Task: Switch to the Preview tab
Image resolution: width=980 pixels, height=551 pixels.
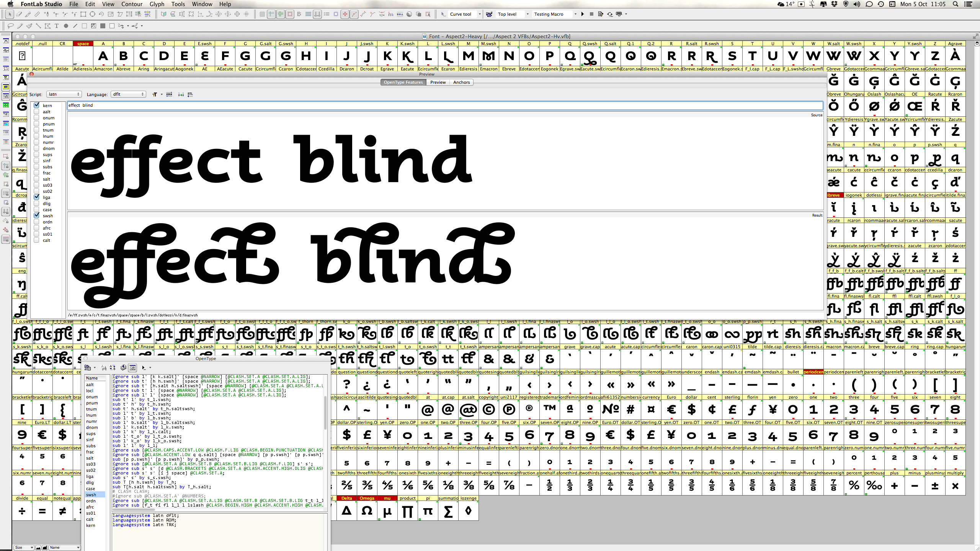Action: pos(438,82)
